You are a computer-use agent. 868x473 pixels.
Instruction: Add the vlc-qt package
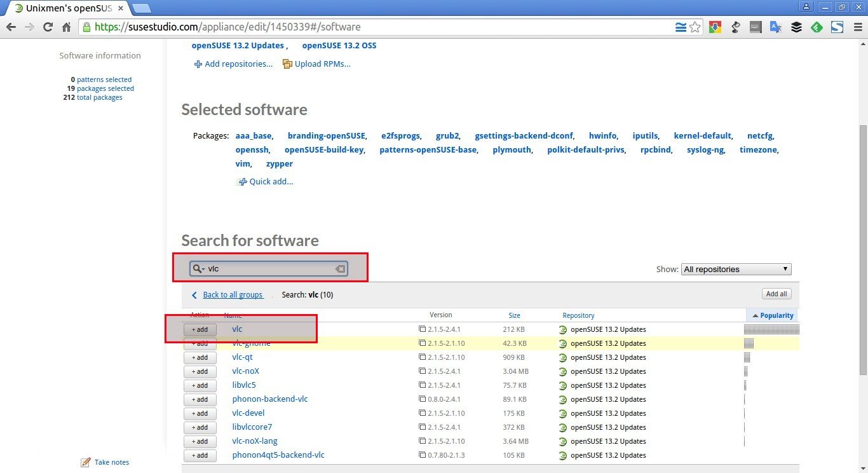tap(200, 357)
